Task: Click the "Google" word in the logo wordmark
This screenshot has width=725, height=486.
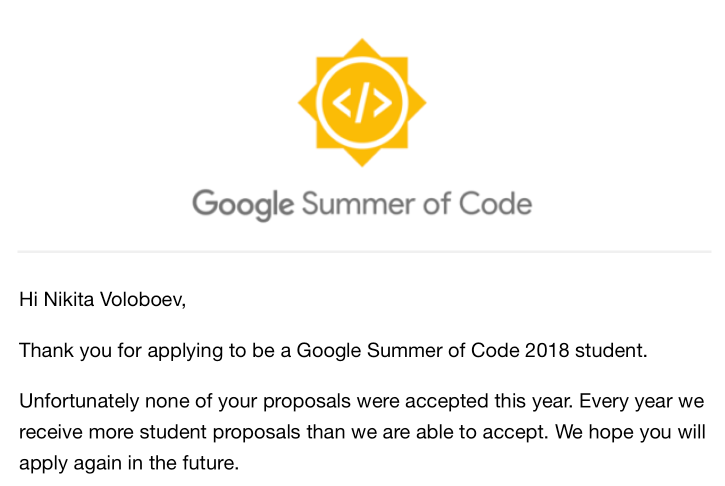Action: [x=243, y=204]
